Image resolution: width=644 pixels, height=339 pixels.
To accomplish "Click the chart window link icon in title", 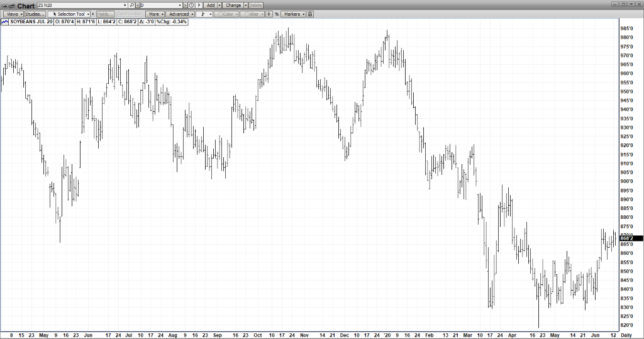I will click(8, 6).
